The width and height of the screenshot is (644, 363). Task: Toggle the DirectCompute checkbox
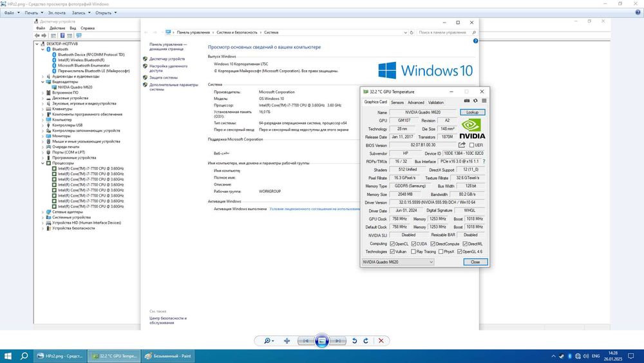click(x=433, y=244)
